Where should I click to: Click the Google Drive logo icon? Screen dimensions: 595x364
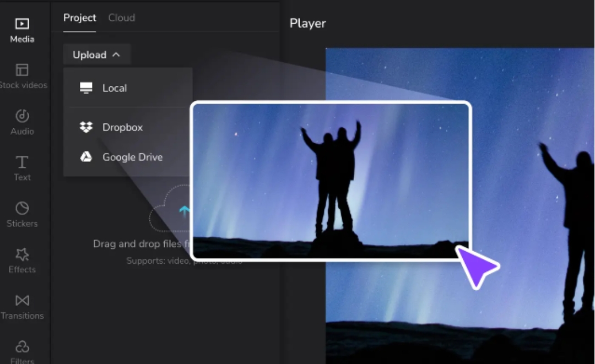pyautogui.click(x=86, y=157)
